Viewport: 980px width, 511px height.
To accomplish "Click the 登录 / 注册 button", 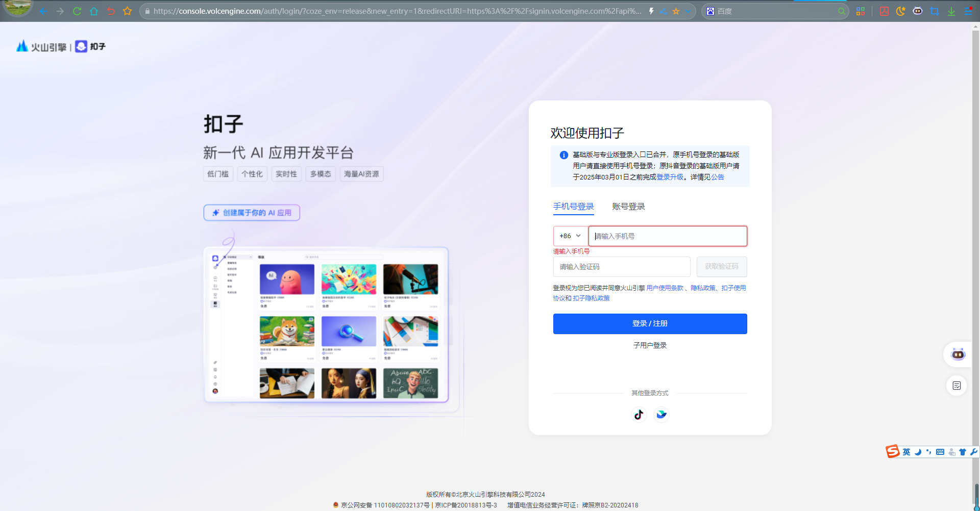I will [x=650, y=324].
